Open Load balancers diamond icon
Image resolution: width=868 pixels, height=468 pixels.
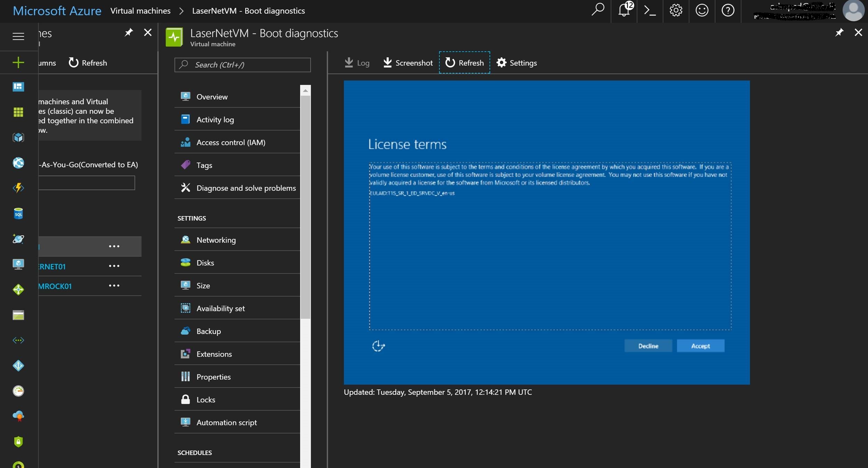pyautogui.click(x=18, y=290)
